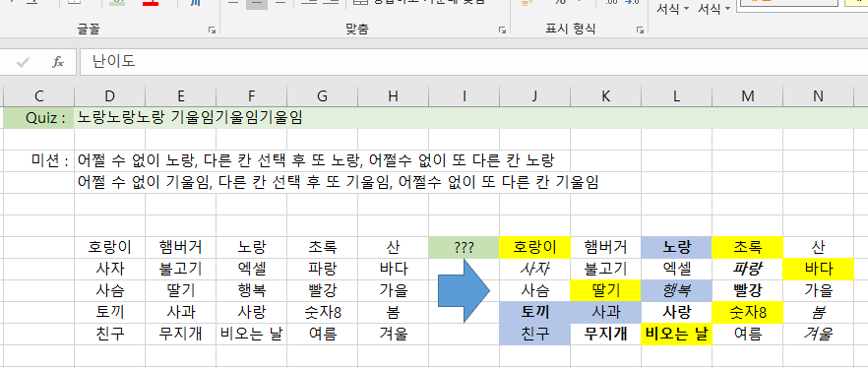Select yellow '딸기' cell in column K
This screenshot has height=368, width=868.
605,290
